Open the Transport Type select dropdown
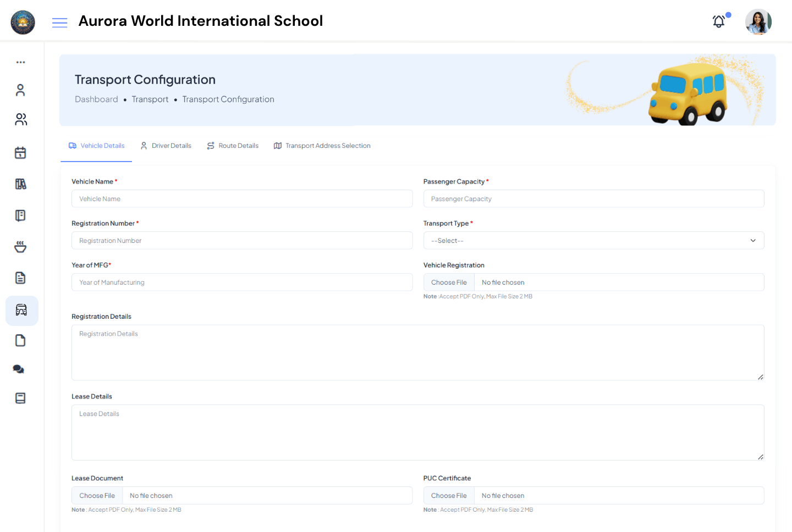This screenshot has width=792, height=532. (x=593, y=240)
